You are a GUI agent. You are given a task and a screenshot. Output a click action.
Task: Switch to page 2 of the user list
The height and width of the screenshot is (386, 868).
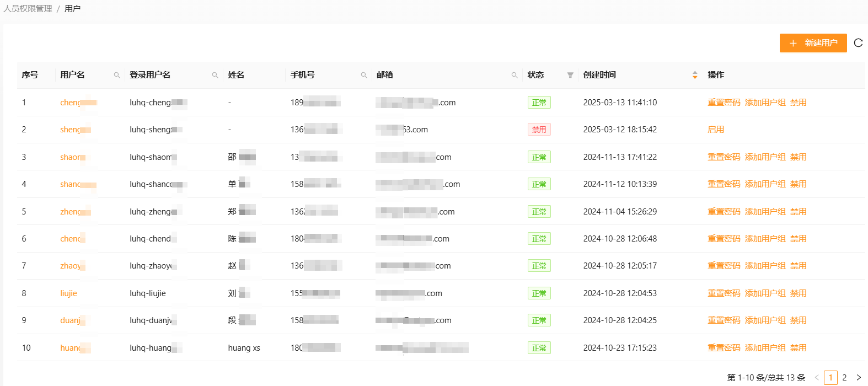click(844, 378)
